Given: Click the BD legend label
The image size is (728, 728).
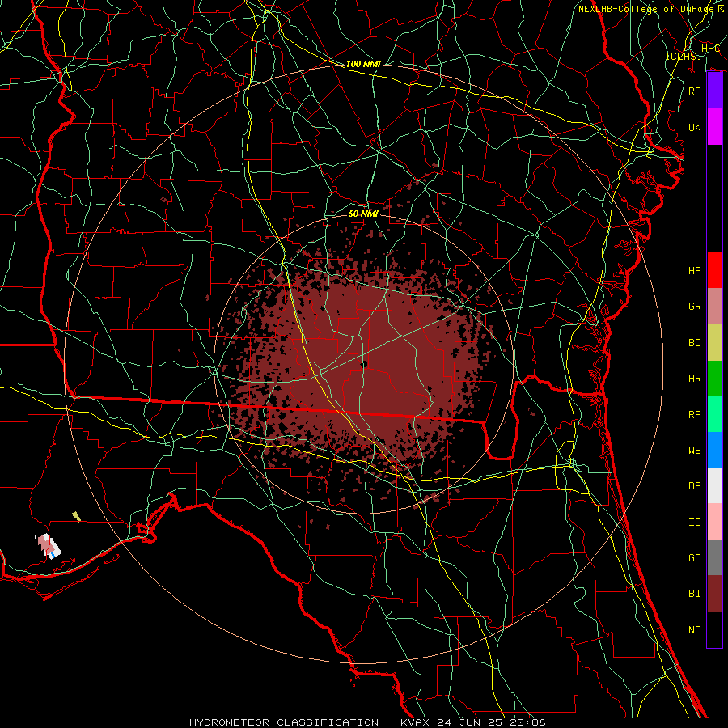Looking at the screenshot, I should [695, 343].
